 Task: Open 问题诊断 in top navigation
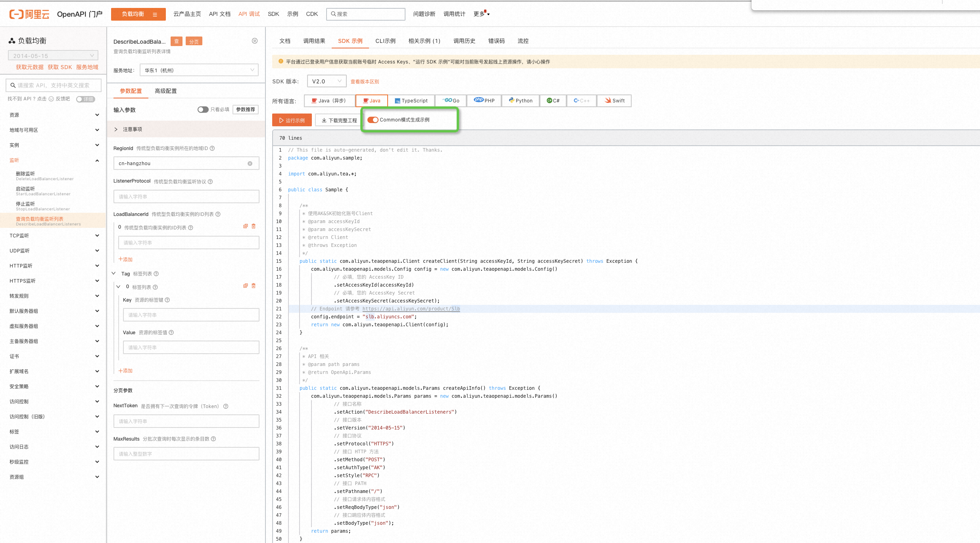coord(424,14)
